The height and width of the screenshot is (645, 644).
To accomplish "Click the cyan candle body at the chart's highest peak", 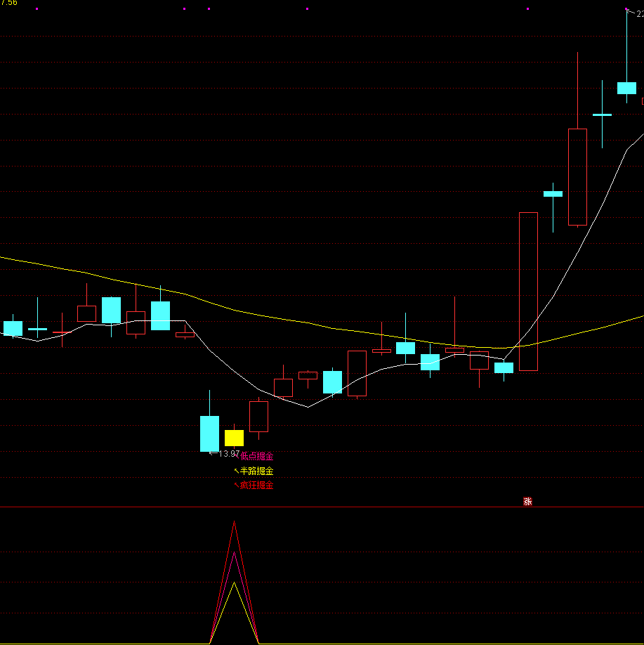I will point(626,88).
